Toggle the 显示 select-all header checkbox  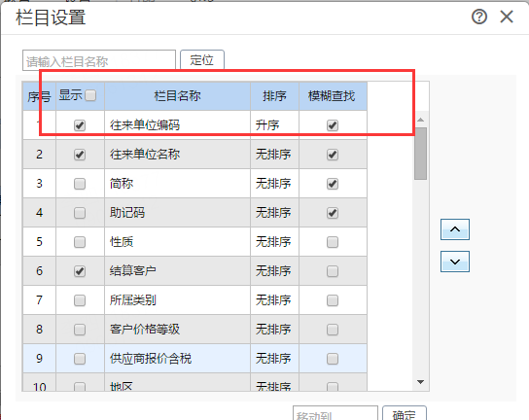click(90, 95)
